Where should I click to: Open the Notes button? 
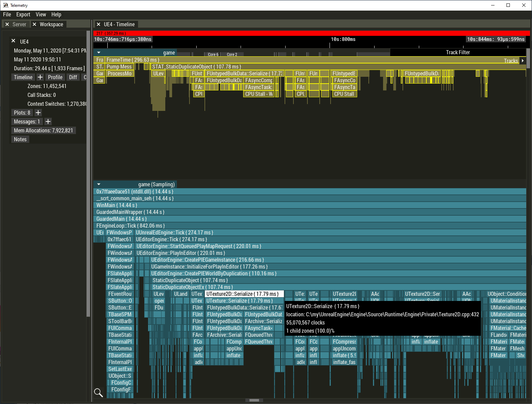[20, 139]
